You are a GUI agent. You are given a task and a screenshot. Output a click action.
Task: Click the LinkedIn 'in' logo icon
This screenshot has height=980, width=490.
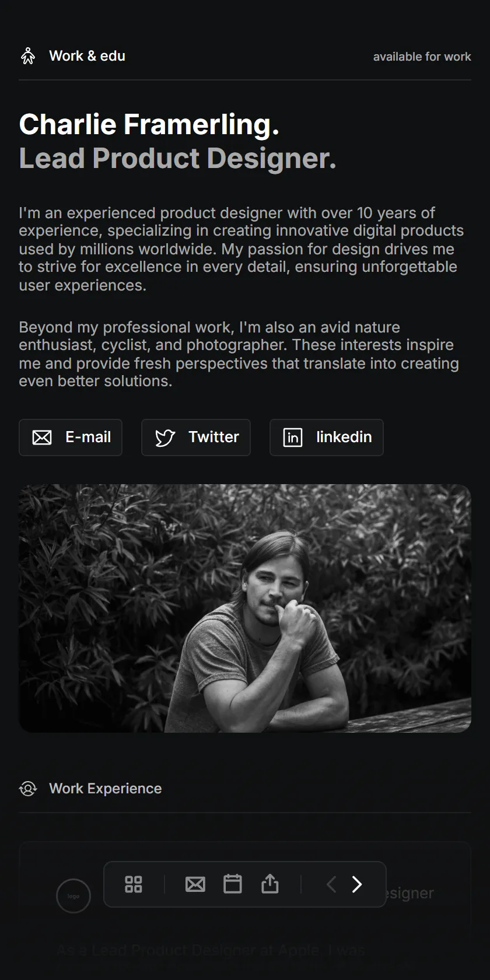293,437
